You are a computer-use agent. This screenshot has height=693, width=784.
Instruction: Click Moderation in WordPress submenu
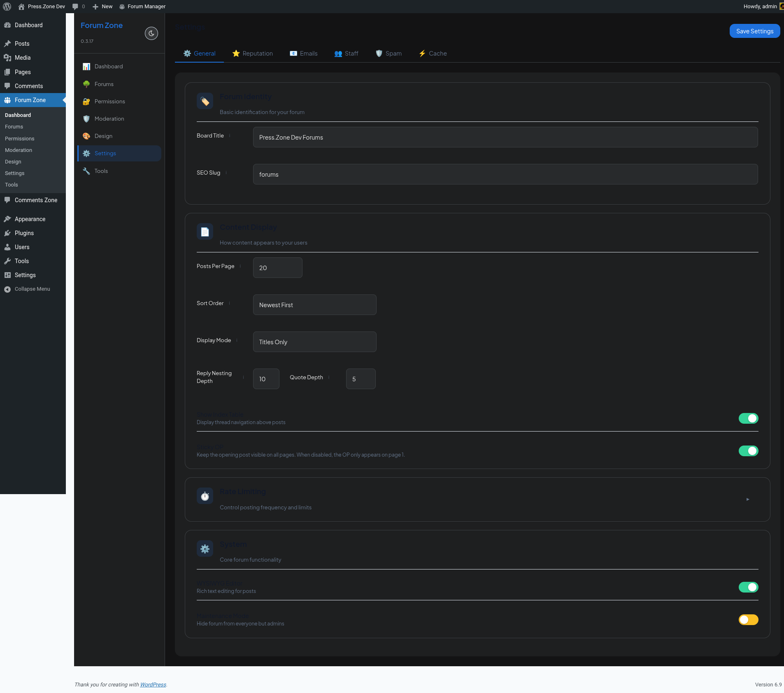tap(19, 150)
